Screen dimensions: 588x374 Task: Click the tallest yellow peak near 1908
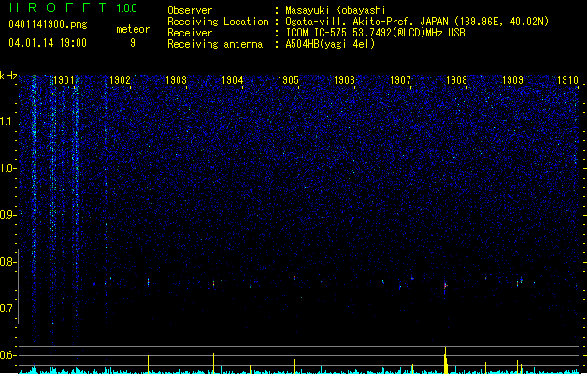point(446,360)
